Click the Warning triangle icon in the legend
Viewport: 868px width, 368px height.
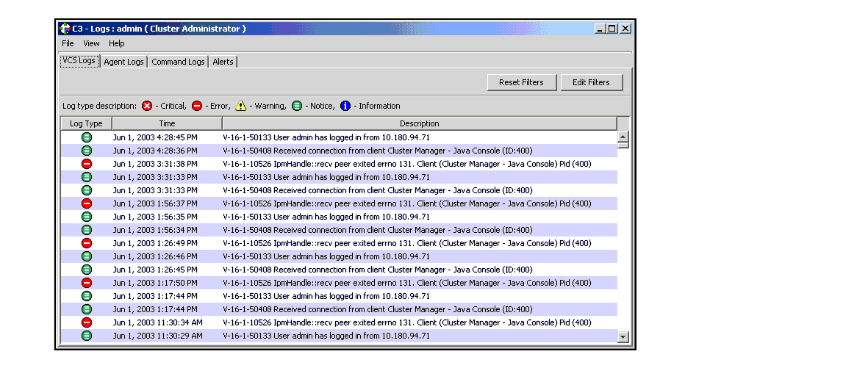(241, 106)
